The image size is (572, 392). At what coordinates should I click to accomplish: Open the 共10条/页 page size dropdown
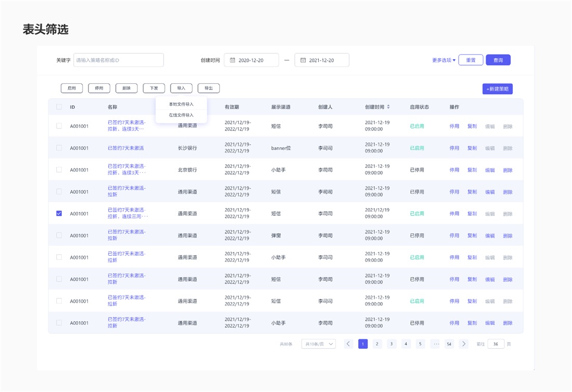[x=318, y=344]
